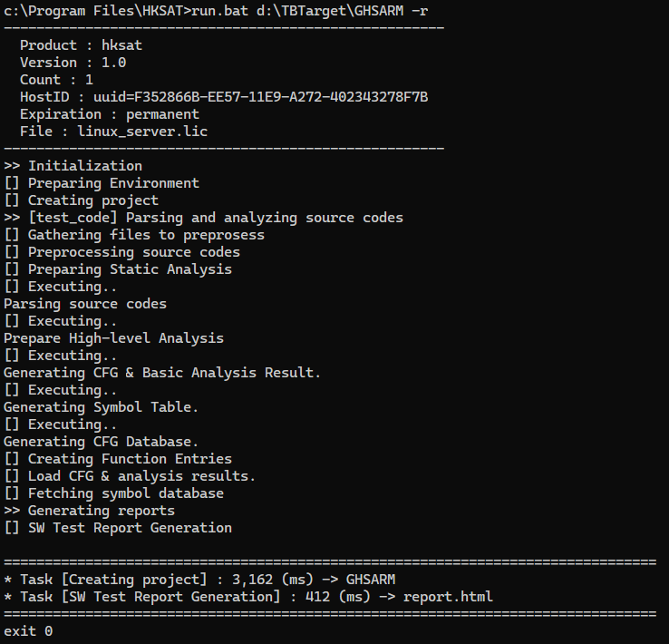Click the Version 1.0 line
This screenshot has height=644, width=669.
[73, 63]
